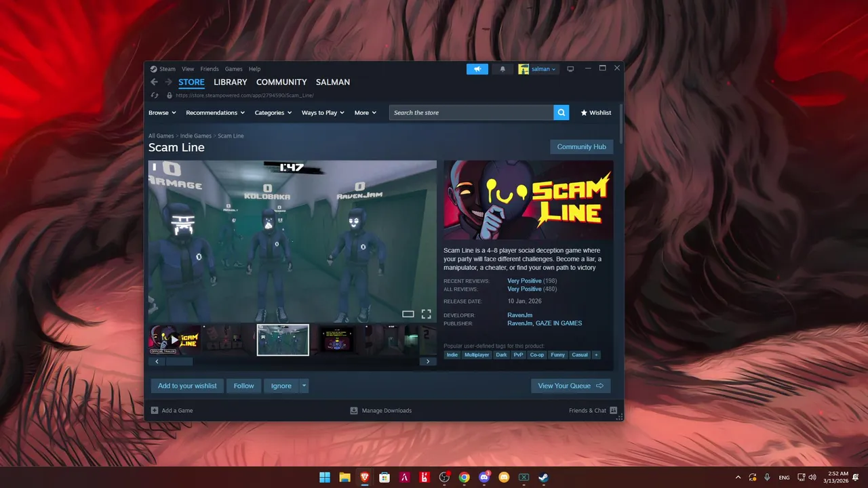
Task: Open Wishlist with the star icon
Action: point(595,113)
